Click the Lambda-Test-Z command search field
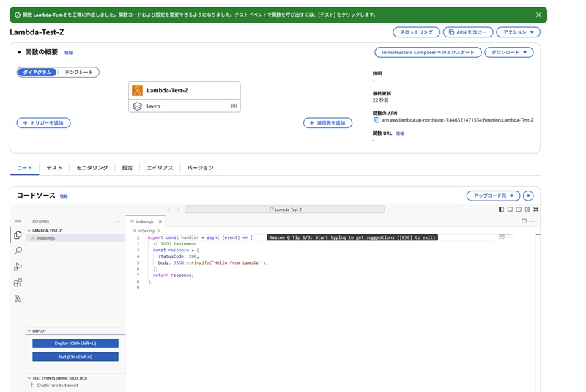Image resolution: width=586 pixels, height=392 pixels. click(x=284, y=210)
